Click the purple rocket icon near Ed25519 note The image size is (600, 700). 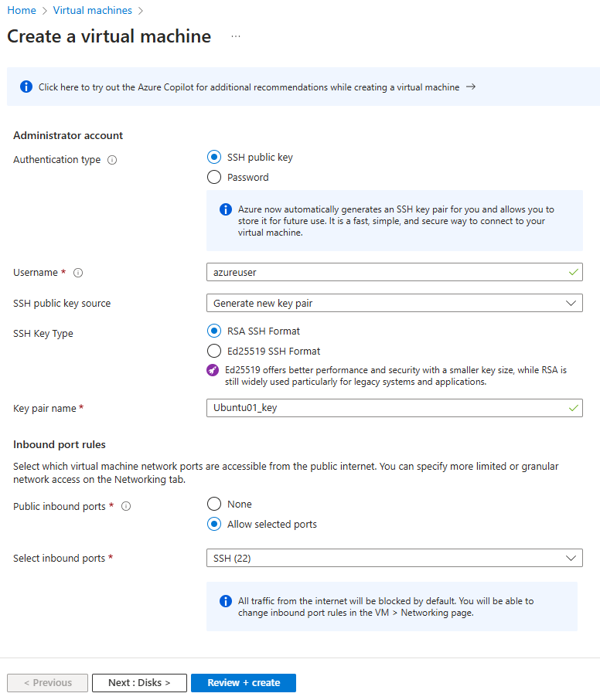pyautogui.click(x=213, y=370)
